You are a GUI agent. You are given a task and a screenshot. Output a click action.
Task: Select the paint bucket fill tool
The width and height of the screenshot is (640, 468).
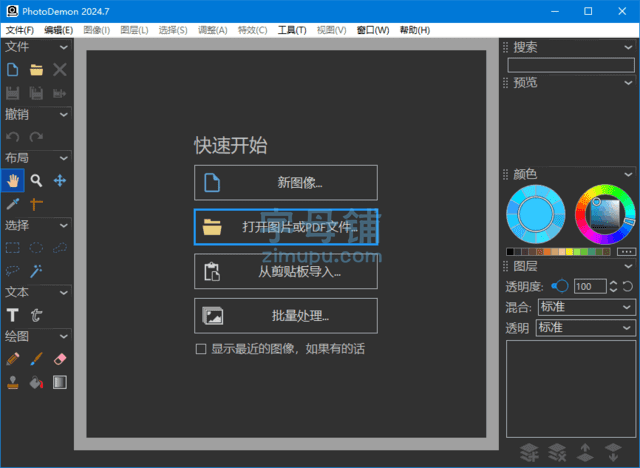36,382
